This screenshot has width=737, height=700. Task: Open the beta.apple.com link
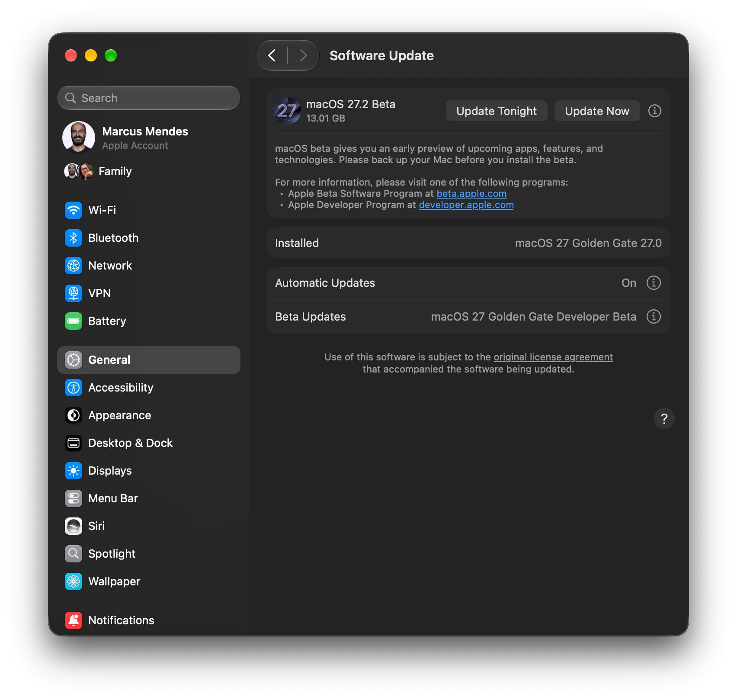click(x=471, y=193)
